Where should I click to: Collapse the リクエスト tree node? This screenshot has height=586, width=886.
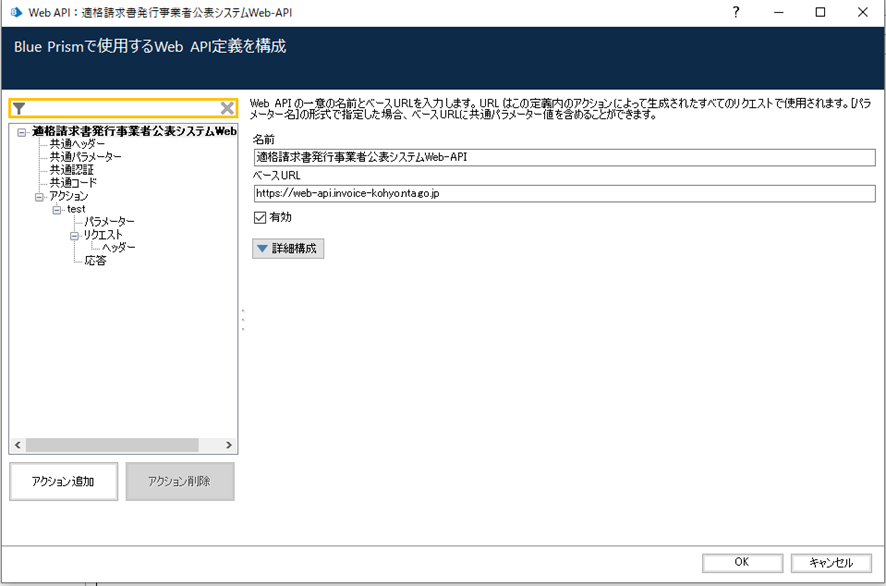75,236
